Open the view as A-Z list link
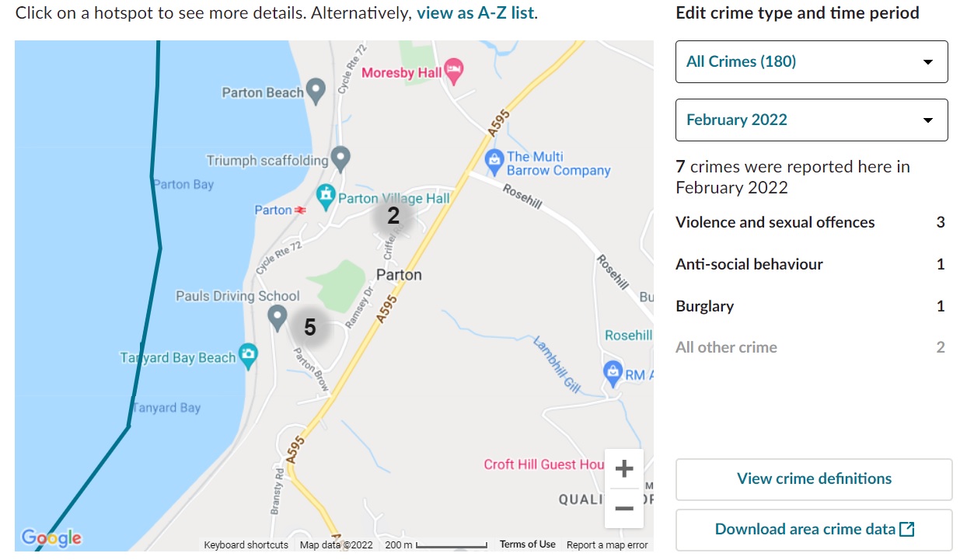The height and width of the screenshot is (560, 960). pyautogui.click(x=475, y=13)
